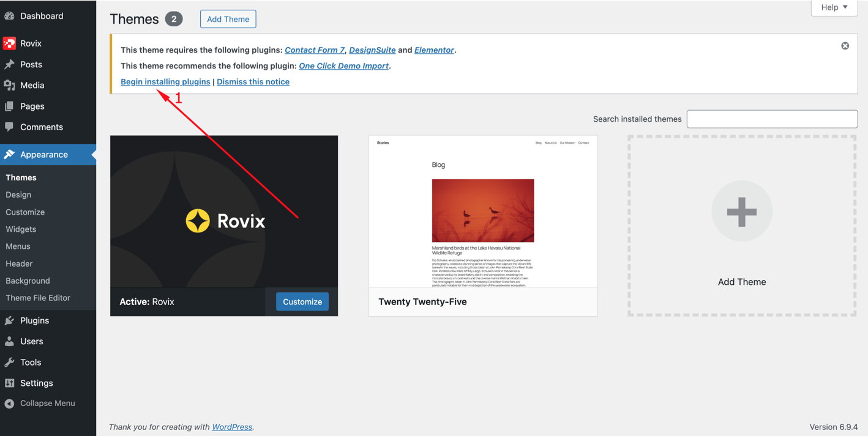Viewport: 868px width, 436px height.
Task: Follow the Contact Form 7 link
Action: tap(315, 50)
